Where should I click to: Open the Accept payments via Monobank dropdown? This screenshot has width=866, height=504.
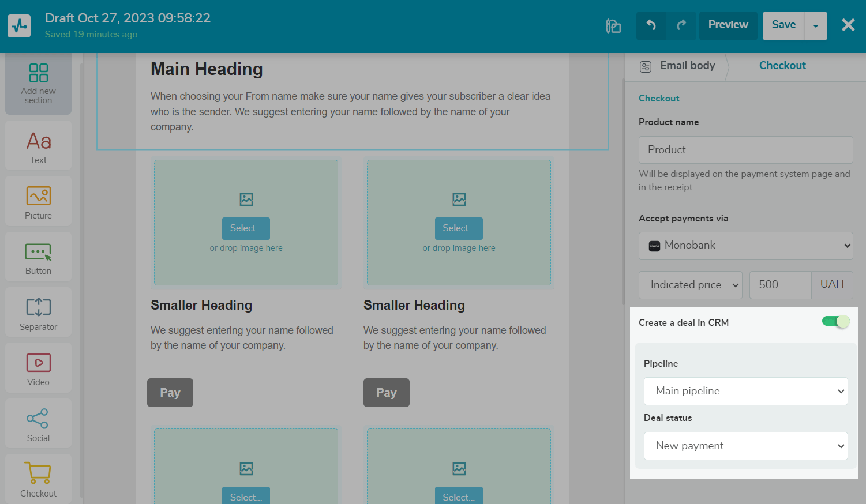click(745, 246)
